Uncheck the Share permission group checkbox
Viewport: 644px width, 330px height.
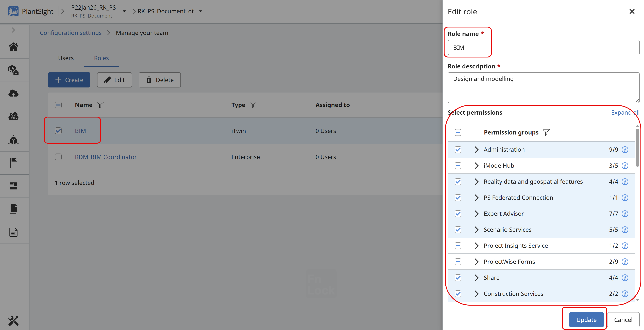click(458, 278)
